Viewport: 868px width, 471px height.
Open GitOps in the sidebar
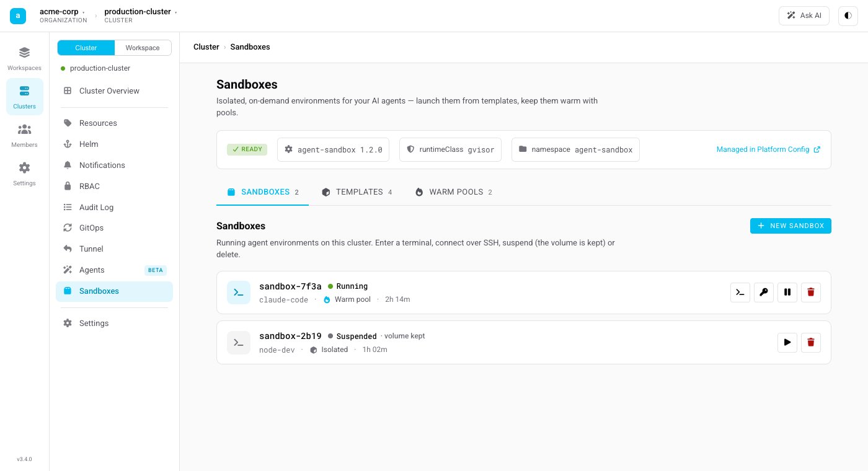[x=114, y=228]
